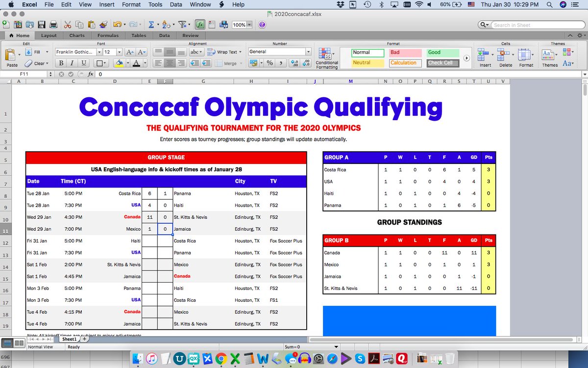Expand the General number format dropdown
This screenshot has height=368, width=588.
[308, 52]
